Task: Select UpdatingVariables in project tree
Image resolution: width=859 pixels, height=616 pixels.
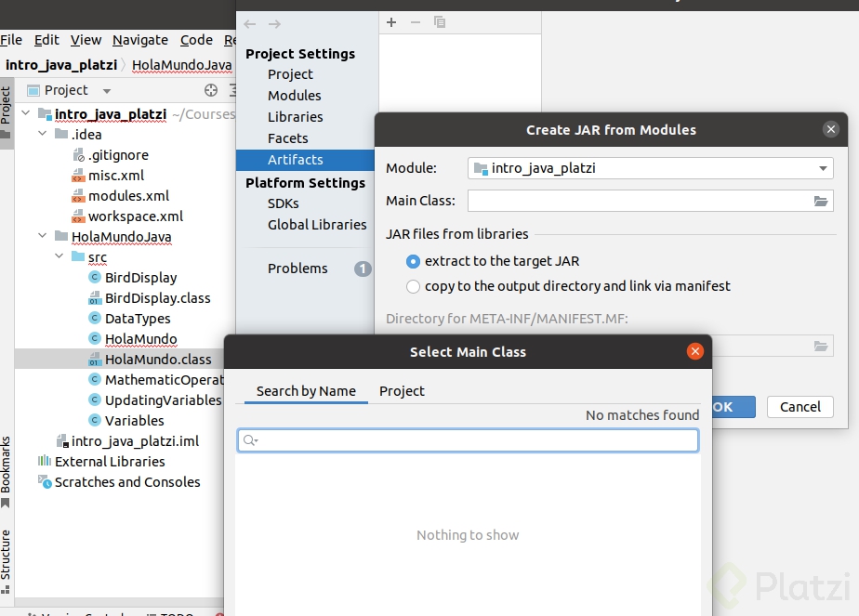Action: (x=164, y=400)
